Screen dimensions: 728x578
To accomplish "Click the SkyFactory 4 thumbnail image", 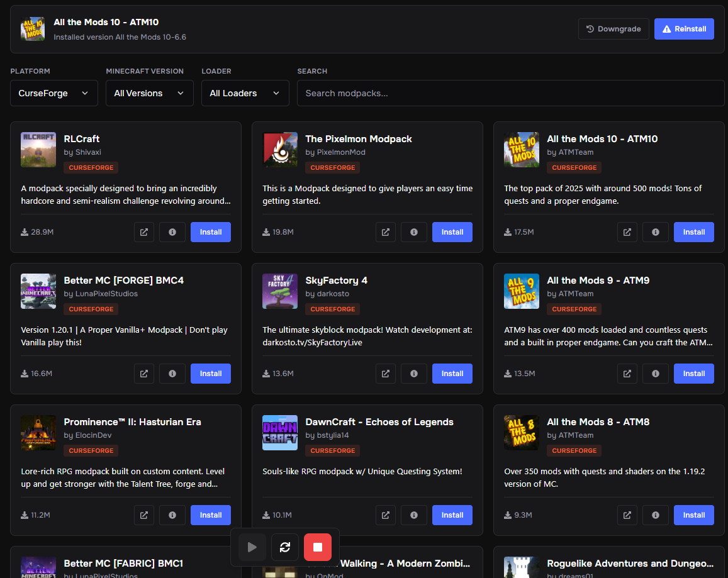I will pos(280,291).
